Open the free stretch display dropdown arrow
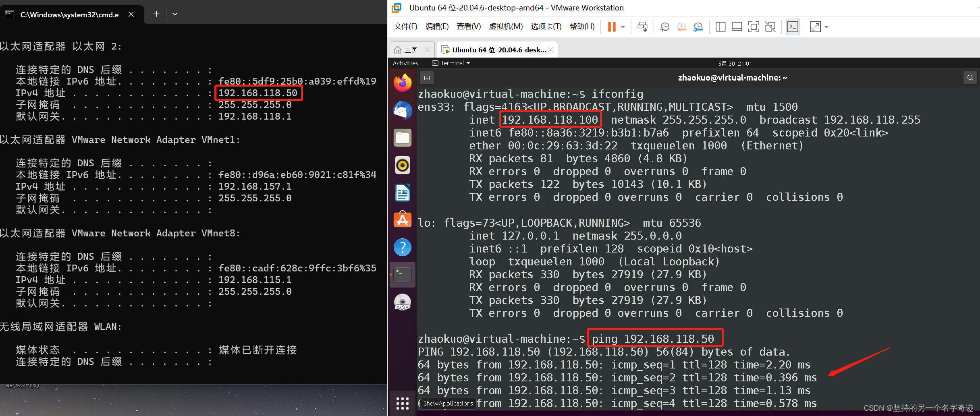The image size is (980, 416). point(827,27)
